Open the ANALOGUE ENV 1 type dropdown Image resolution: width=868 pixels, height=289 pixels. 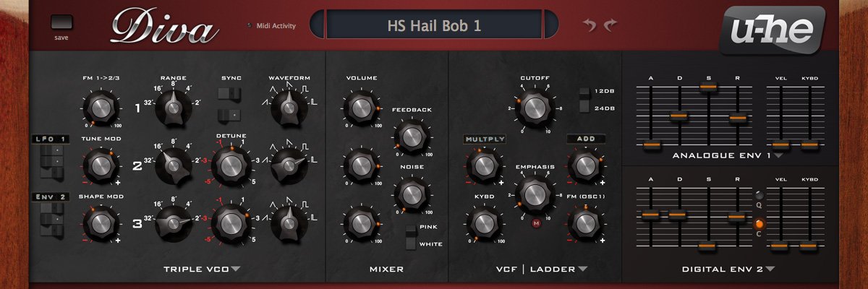coord(728,155)
